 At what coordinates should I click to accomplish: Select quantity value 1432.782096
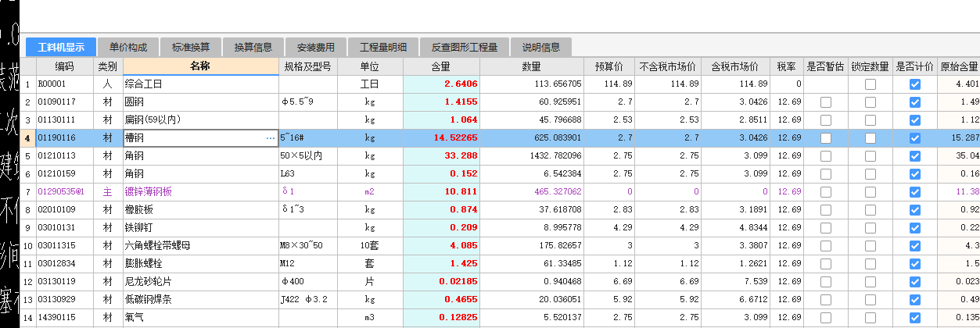[x=532, y=155]
